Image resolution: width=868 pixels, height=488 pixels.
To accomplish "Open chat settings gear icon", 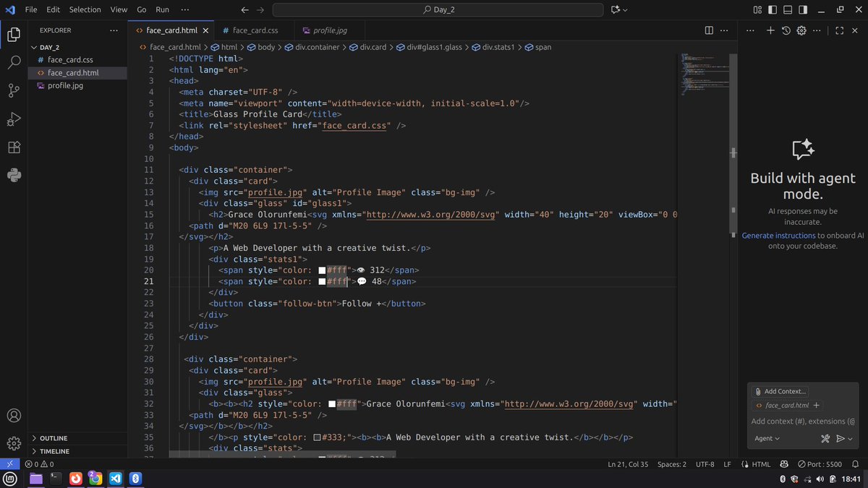I will [801, 30].
